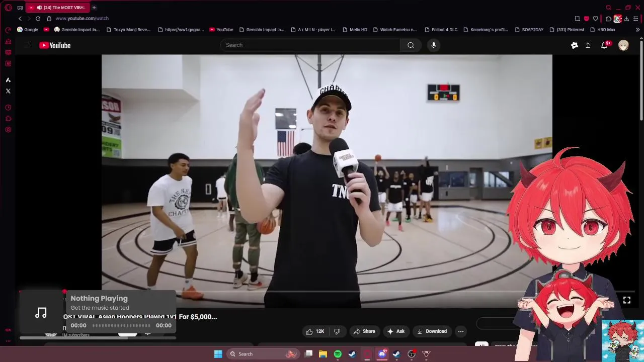The width and height of the screenshot is (644, 362).
Task: Open the https://ww1.gogoa... bookmark
Action: 181,30
